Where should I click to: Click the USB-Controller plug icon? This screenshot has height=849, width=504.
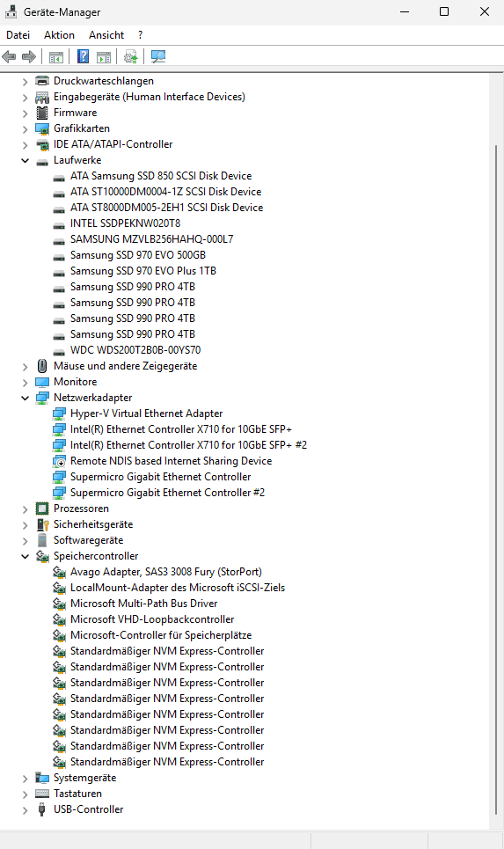pyautogui.click(x=41, y=809)
